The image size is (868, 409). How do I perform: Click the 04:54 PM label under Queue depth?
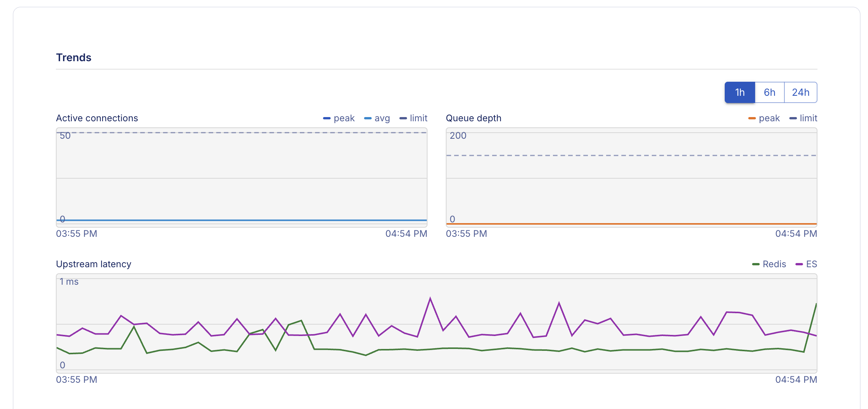[796, 234]
